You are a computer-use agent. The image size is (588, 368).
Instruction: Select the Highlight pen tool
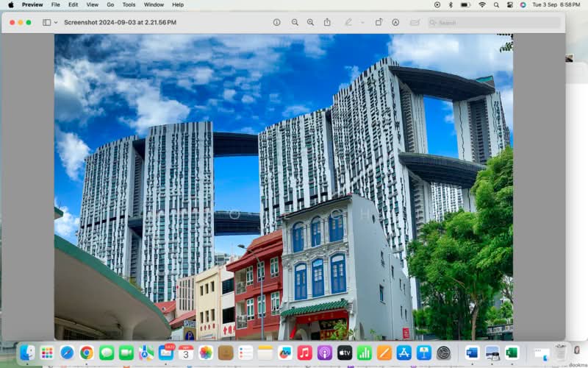click(x=348, y=23)
